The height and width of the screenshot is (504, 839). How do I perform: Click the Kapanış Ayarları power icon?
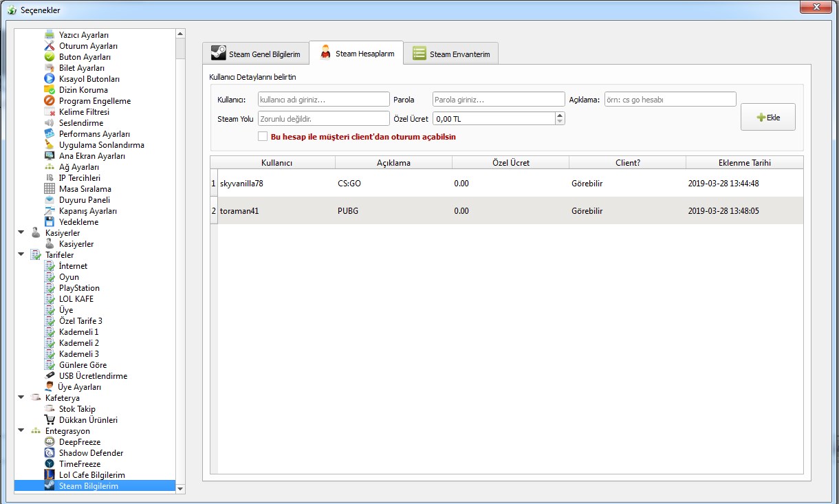50,211
